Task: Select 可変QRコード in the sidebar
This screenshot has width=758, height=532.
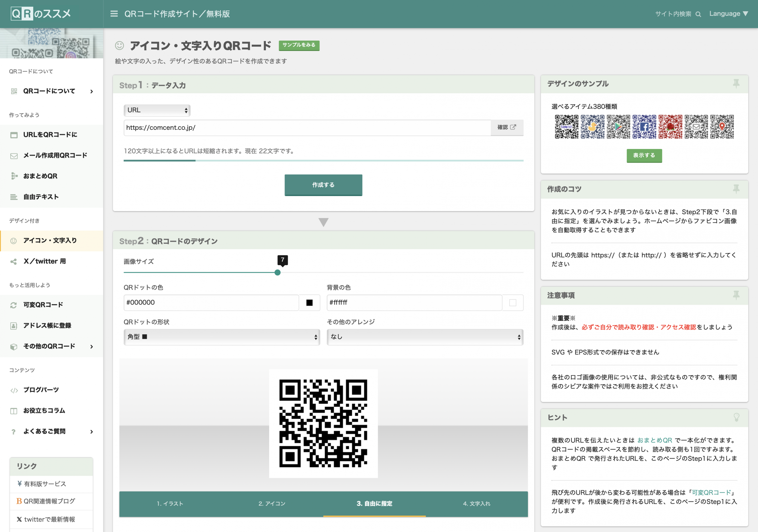Action: tap(44, 305)
